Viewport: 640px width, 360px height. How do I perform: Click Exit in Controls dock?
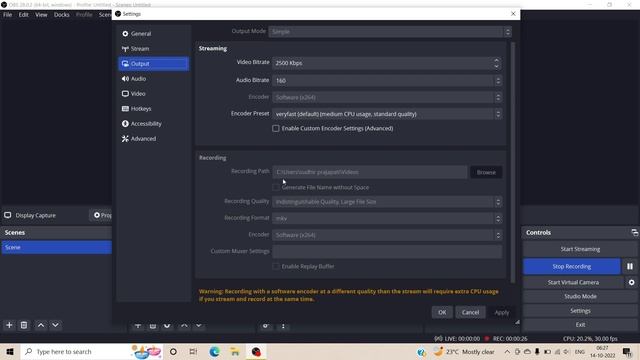[580, 325]
